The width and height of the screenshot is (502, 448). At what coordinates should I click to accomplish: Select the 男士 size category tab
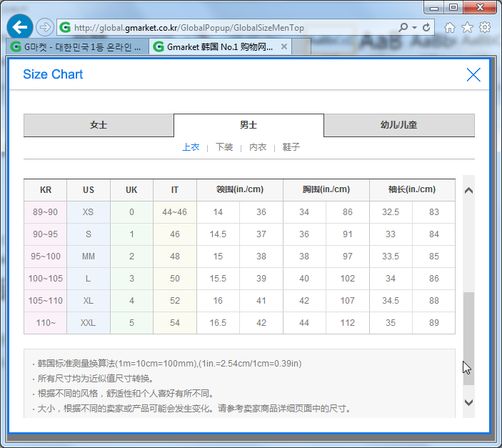[x=249, y=125]
